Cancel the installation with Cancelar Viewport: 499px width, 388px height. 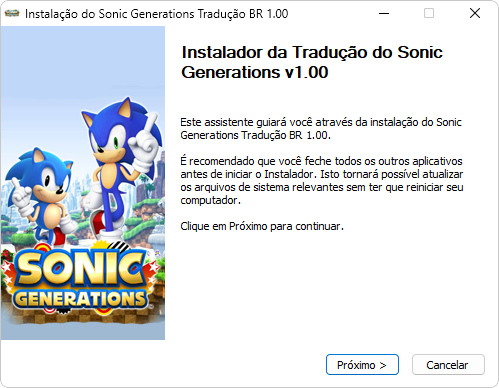[x=448, y=365]
